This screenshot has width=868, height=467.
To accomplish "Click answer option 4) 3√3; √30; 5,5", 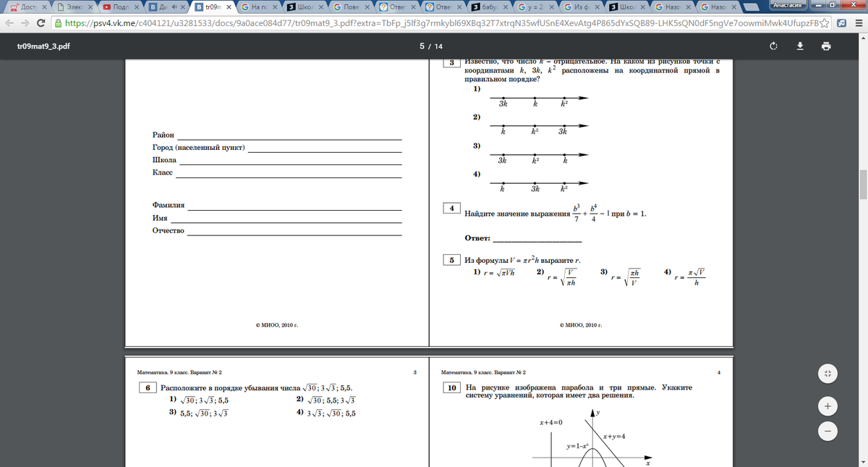I will click(x=325, y=413).
